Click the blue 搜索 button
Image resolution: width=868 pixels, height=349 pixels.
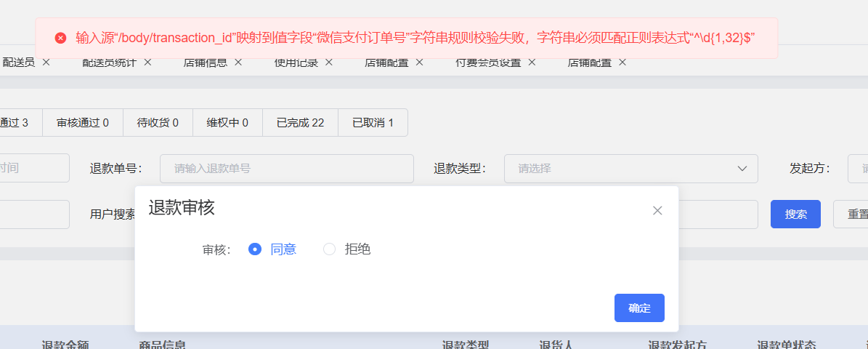(795, 214)
